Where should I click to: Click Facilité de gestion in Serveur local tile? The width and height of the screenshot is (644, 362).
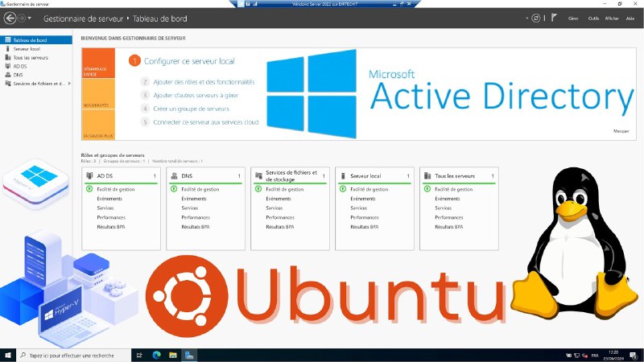[x=369, y=189]
